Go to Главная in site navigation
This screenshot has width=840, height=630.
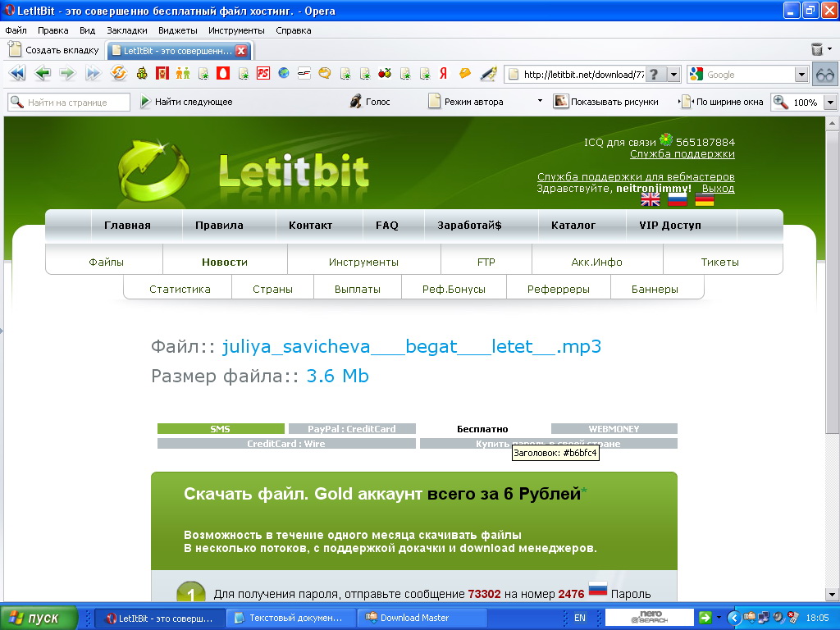[x=127, y=225]
